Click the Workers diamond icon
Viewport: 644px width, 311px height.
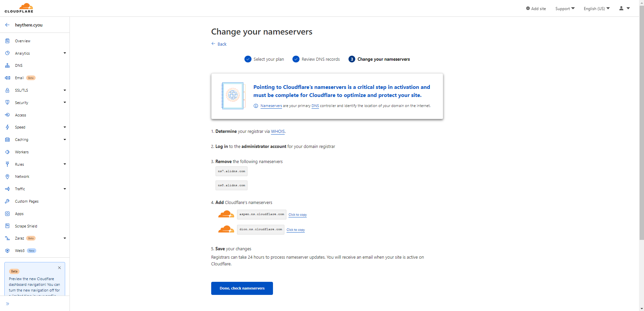pyautogui.click(x=7, y=152)
